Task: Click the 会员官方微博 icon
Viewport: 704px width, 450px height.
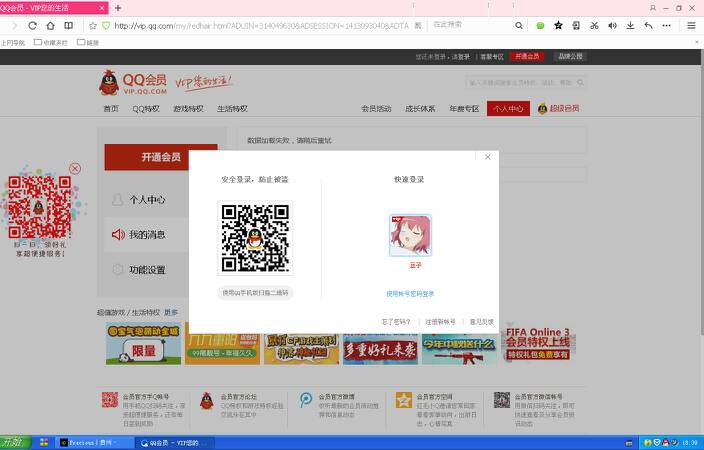Action: [306, 400]
